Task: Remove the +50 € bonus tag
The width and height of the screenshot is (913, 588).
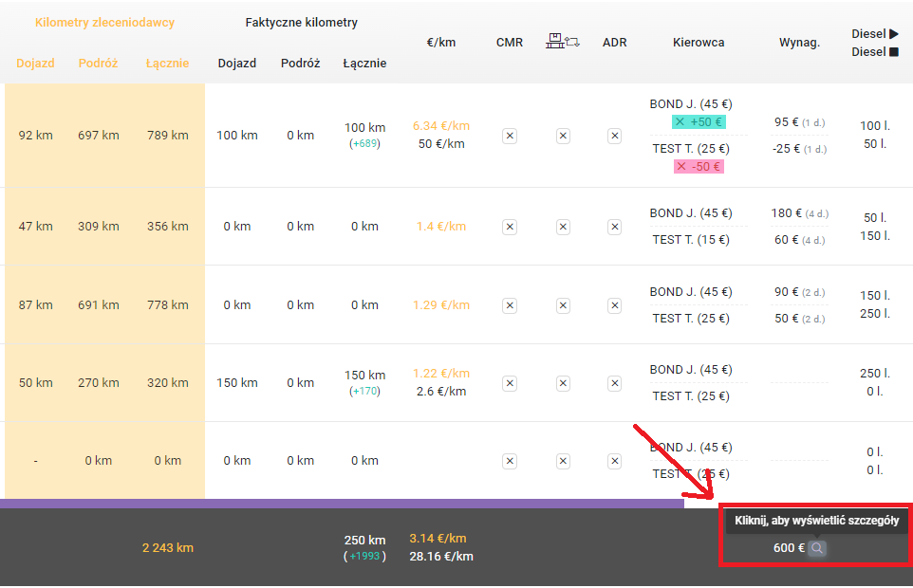Action: click(x=680, y=121)
